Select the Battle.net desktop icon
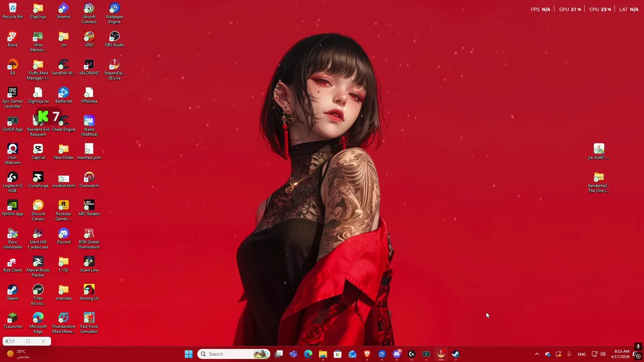Viewport: 644px width, 362px height. coord(63,96)
